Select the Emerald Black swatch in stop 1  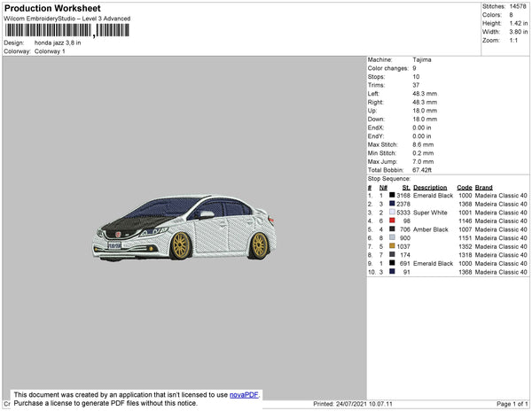(x=391, y=196)
